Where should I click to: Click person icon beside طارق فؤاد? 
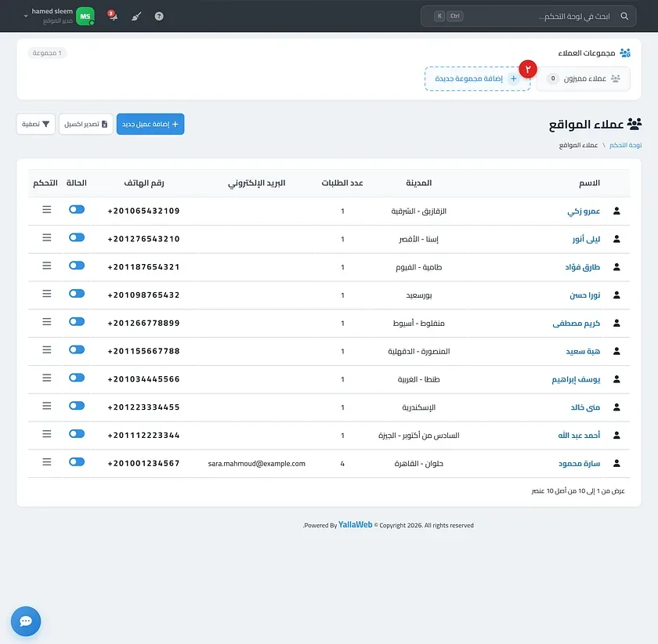point(616,267)
